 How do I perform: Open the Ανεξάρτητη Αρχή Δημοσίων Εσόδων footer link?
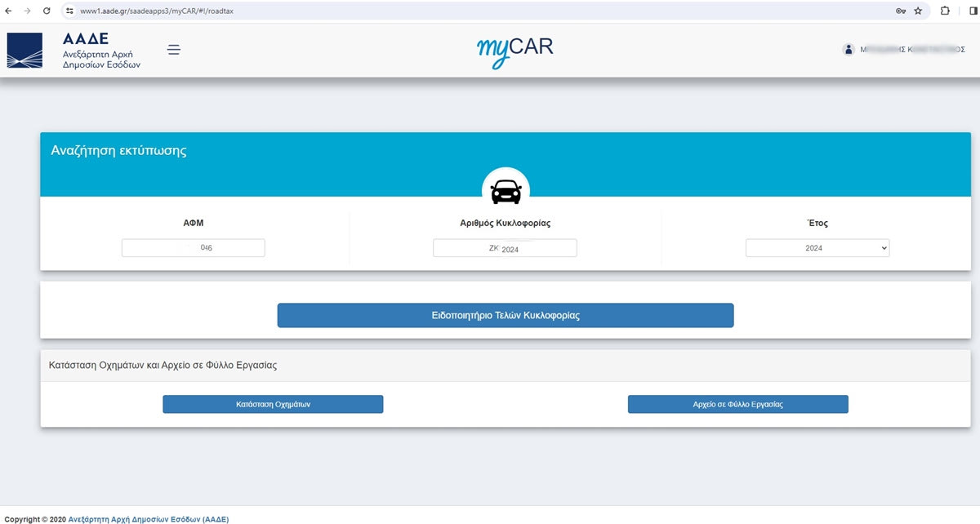[x=149, y=519]
